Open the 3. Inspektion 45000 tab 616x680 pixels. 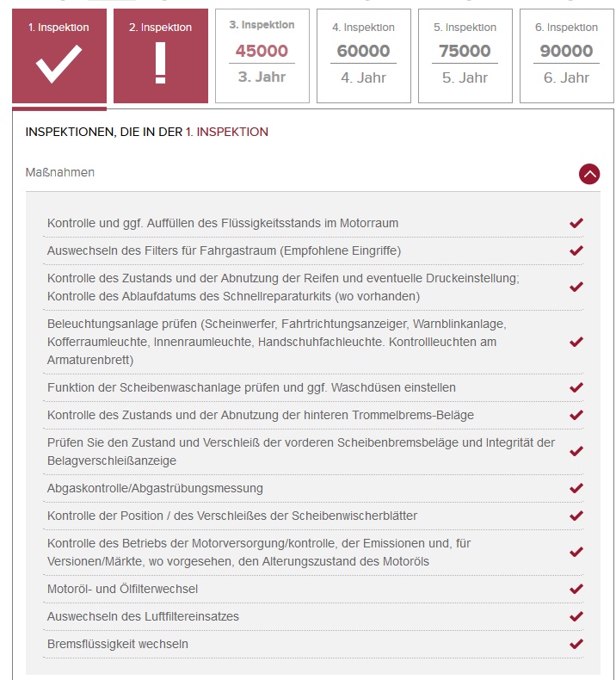(x=262, y=56)
